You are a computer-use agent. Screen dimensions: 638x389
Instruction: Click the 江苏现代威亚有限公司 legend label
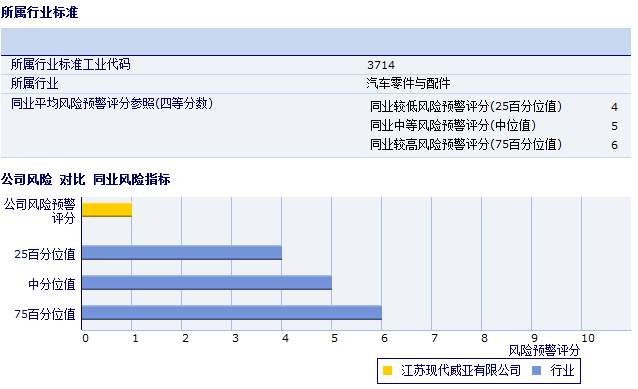461,370
